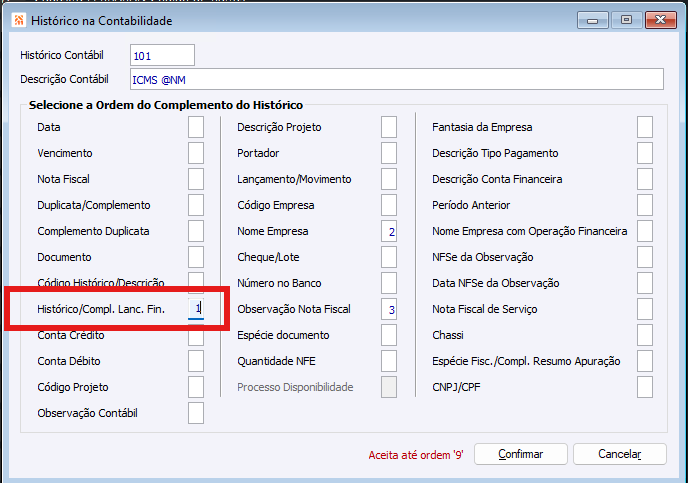The image size is (688, 483).
Task: Click the Histórico Contábil field with 101
Action: tap(162, 55)
